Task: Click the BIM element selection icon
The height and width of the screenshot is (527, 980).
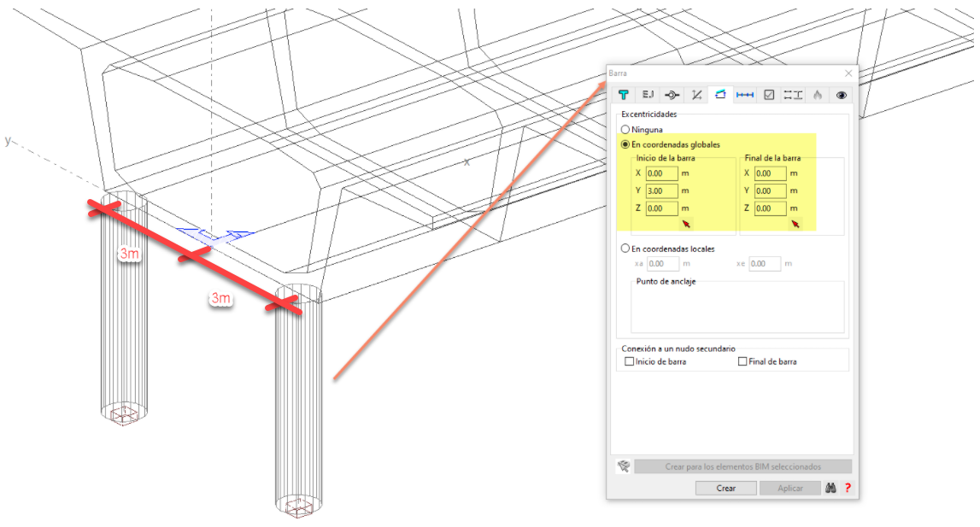Action: tap(623, 466)
